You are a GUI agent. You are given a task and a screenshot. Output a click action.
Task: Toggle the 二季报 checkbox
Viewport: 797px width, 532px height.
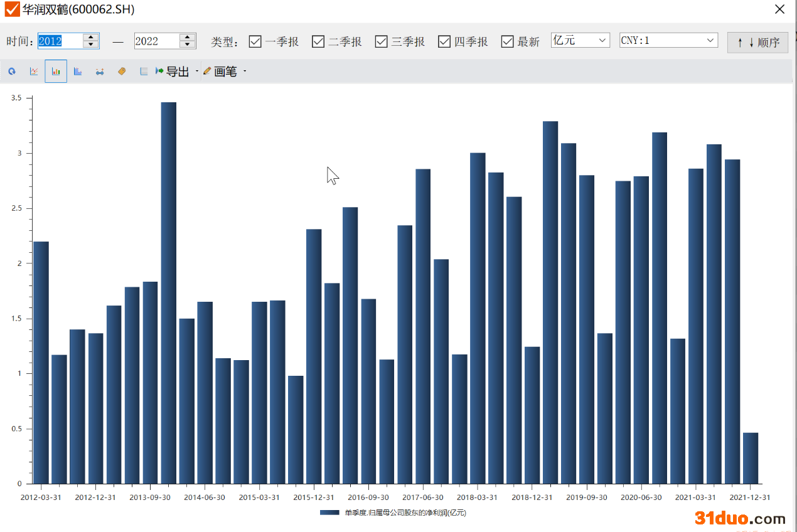[x=318, y=41]
